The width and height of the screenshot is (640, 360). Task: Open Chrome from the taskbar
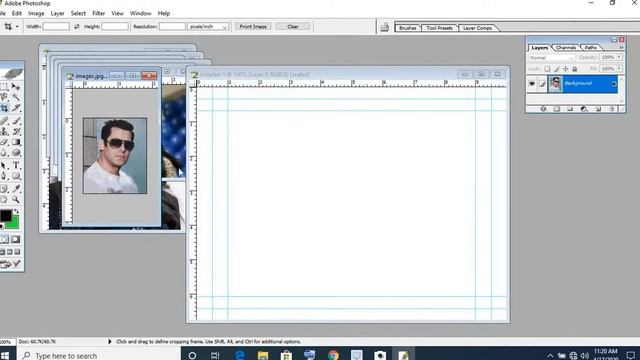[333, 355]
